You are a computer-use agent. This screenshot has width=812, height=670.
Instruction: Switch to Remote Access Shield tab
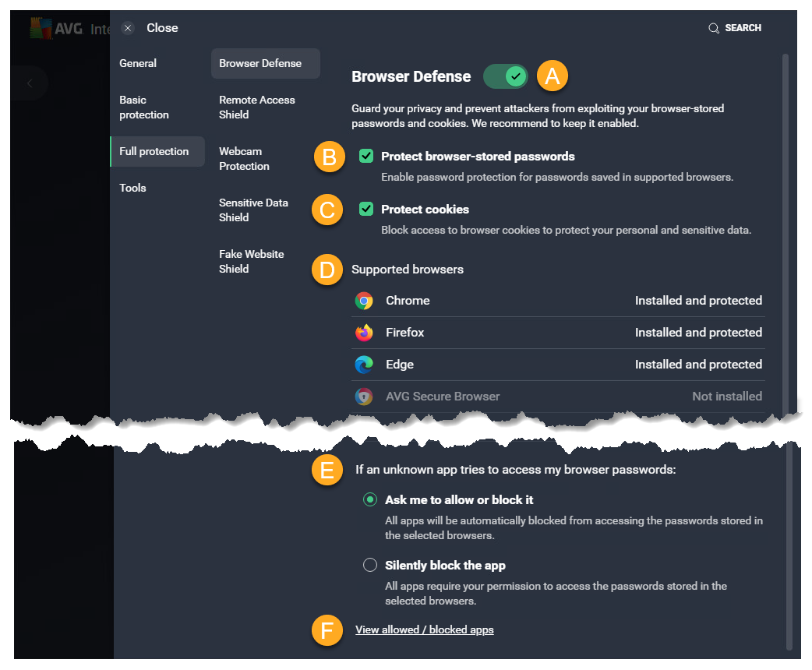pyautogui.click(x=257, y=108)
